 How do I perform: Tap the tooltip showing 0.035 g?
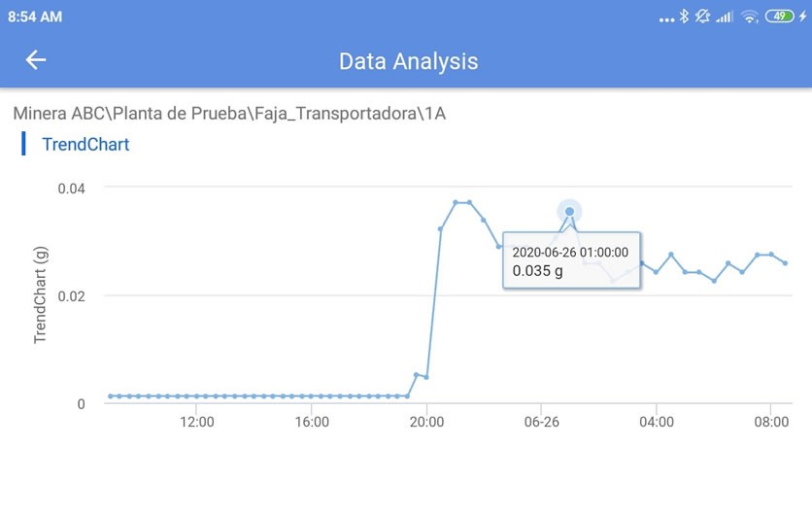pos(572,260)
